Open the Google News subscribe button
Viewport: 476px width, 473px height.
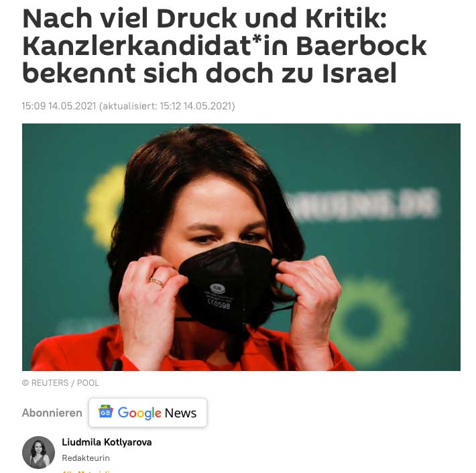point(148,413)
